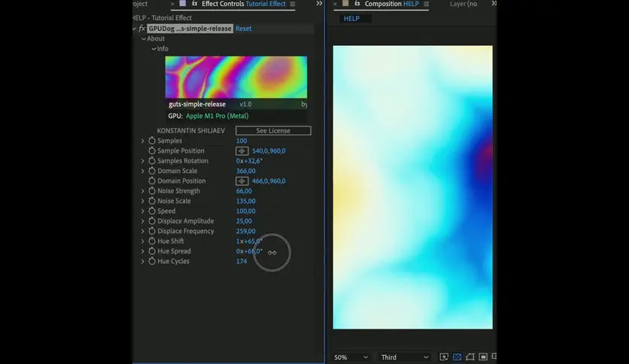
Task: Switch to Composition HELP tab
Action: 391,4
